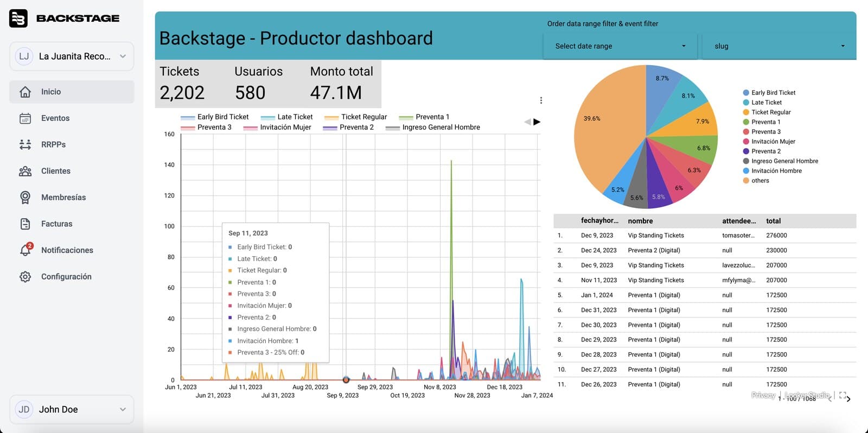Sort table by the fechahor... column header
Image resolution: width=868 pixels, height=433 pixels.
[x=599, y=221]
